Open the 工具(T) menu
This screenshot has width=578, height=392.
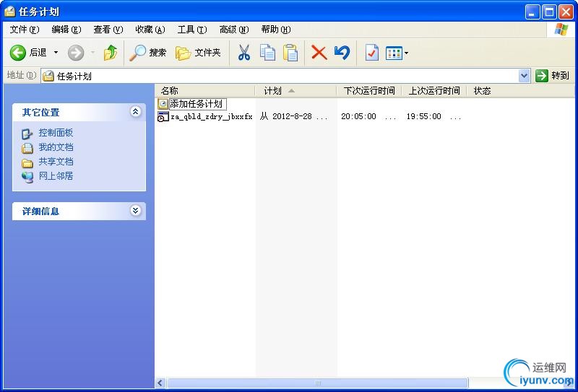pos(192,30)
